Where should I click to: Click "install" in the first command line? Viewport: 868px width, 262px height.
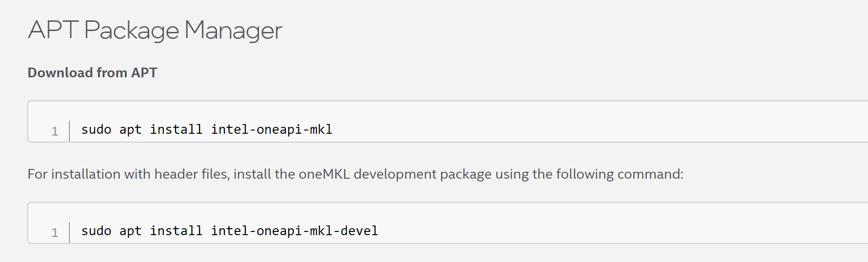176,129
